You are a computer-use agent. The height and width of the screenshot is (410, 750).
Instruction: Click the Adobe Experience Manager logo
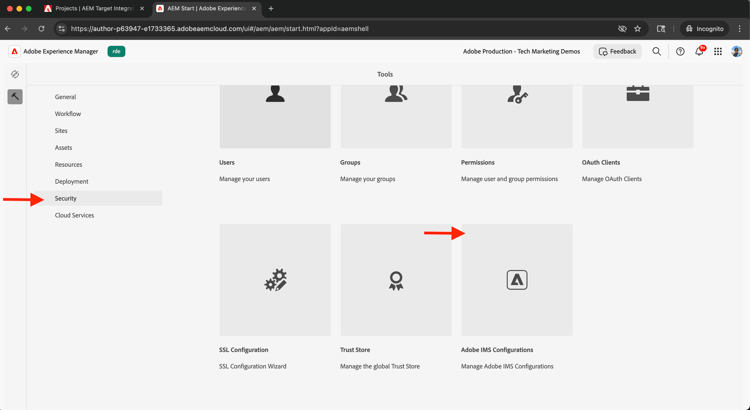click(15, 51)
